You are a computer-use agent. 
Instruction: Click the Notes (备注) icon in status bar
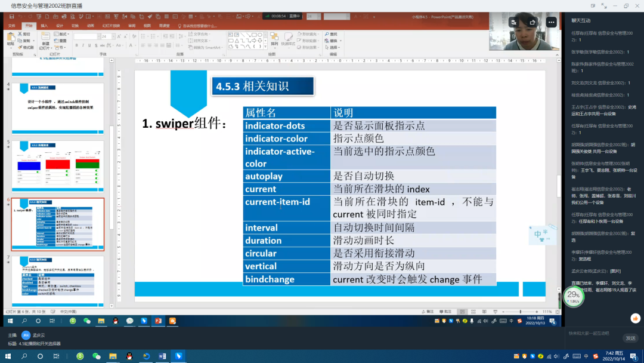click(x=428, y=312)
